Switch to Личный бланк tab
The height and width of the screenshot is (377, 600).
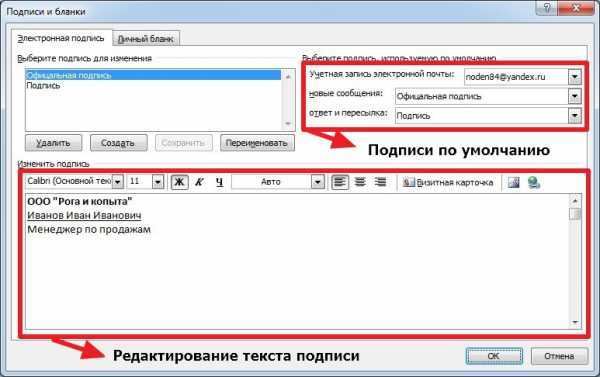pyautogui.click(x=146, y=39)
